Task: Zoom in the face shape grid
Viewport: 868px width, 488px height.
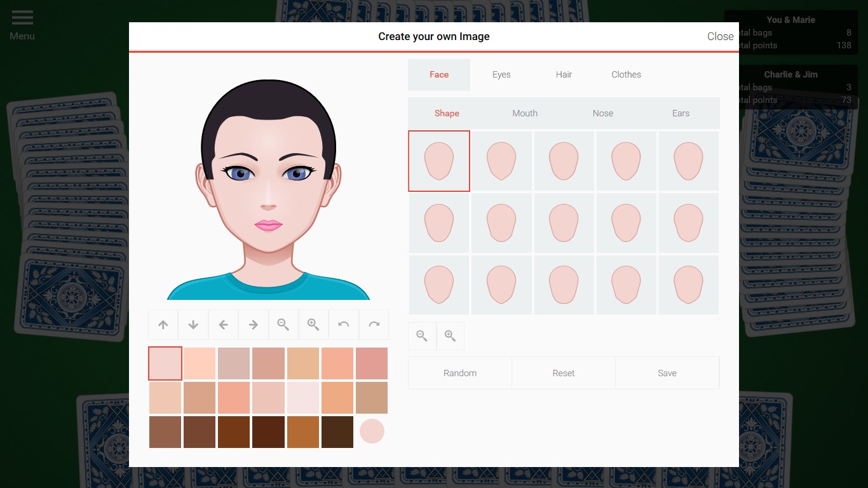Action: coord(450,336)
